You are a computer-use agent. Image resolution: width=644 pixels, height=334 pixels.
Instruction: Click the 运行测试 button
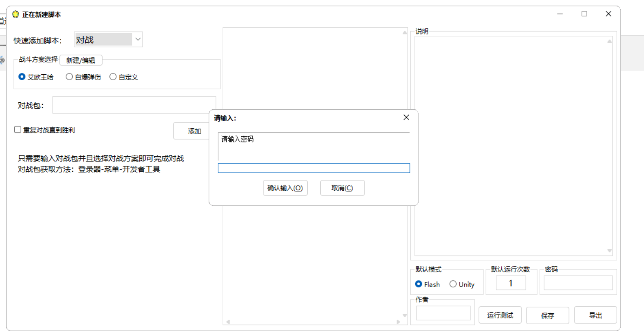point(500,315)
